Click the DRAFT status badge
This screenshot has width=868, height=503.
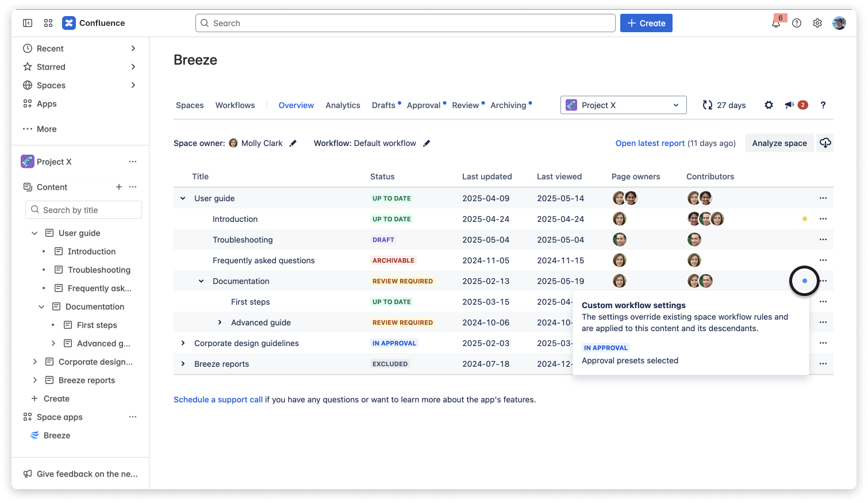click(383, 240)
